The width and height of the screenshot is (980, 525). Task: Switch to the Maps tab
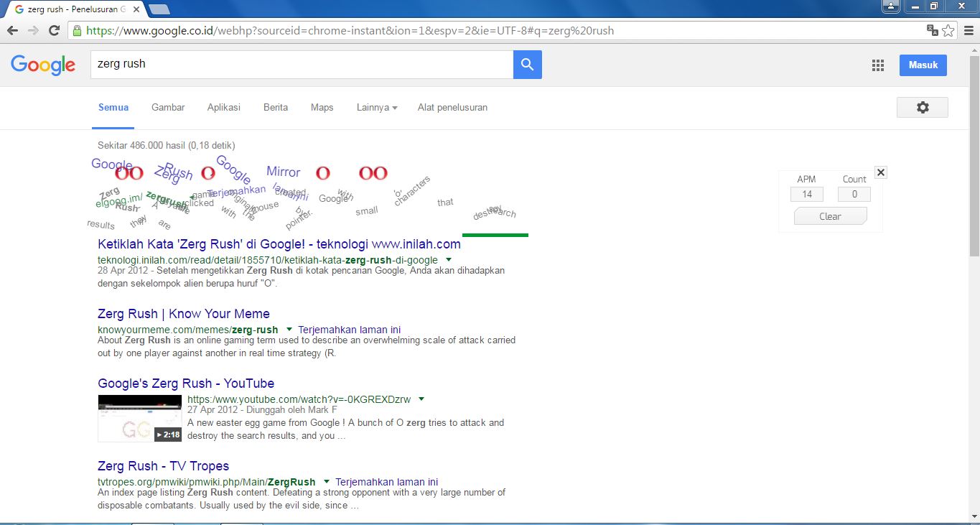[x=322, y=107]
